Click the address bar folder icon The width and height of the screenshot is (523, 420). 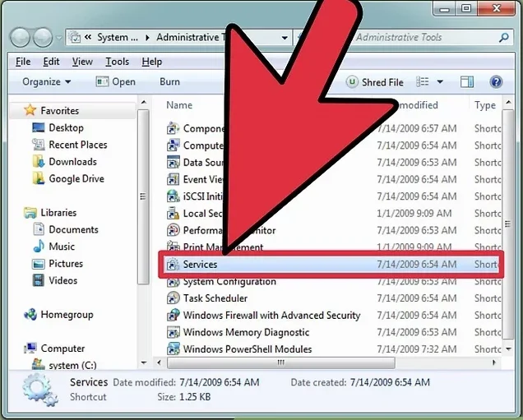pos(76,38)
